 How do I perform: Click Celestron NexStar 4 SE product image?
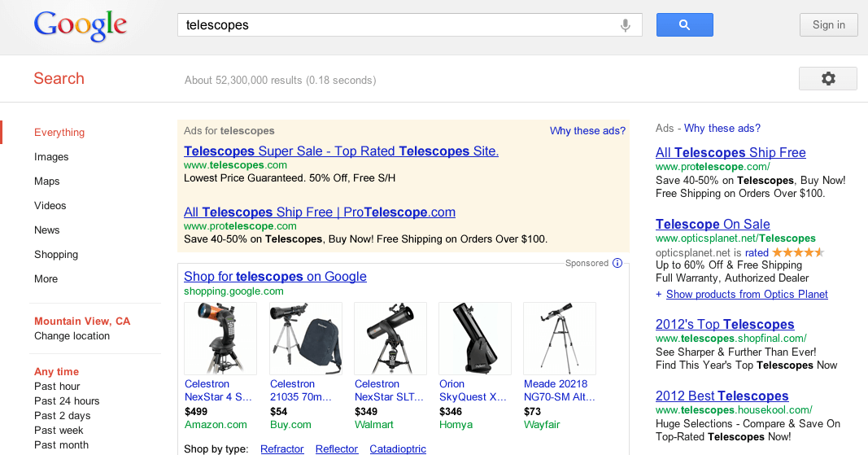point(220,338)
